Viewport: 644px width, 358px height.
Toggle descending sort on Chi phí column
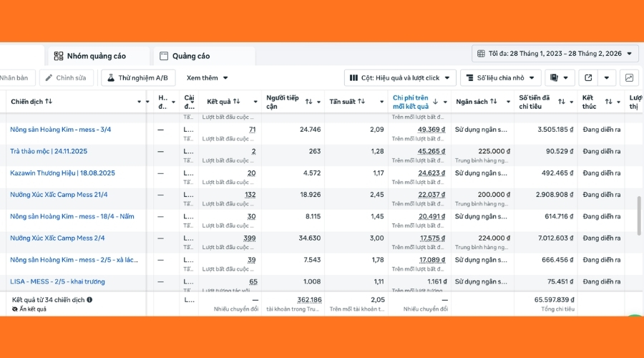[x=435, y=102]
